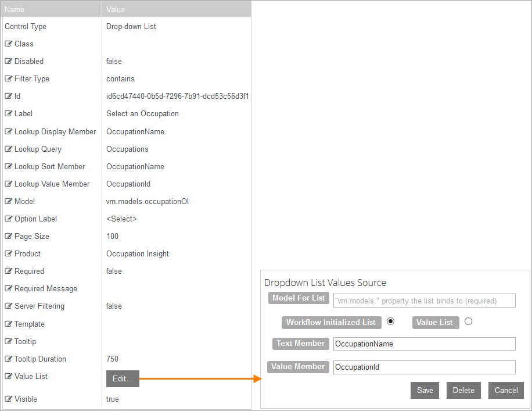
Task: Click the Name column header
Action: (x=49, y=9)
